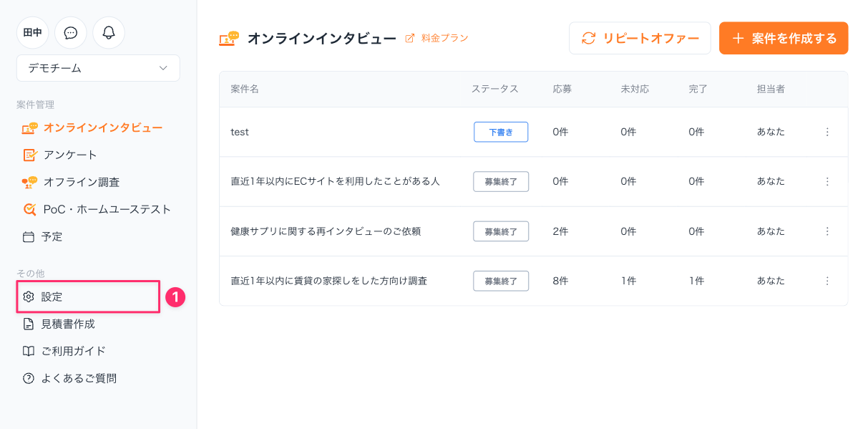Click the notification bell icon

pos(109,33)
